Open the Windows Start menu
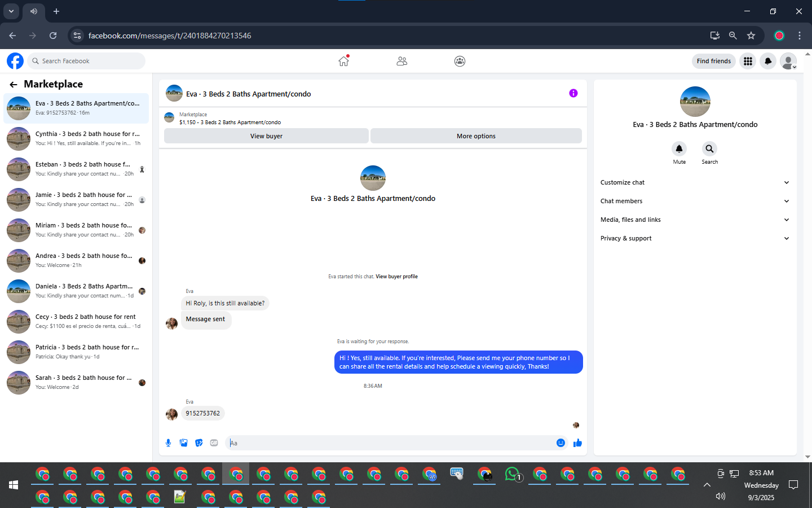Image resolution: width=812 pixels, height=508 pixels. 14,485
